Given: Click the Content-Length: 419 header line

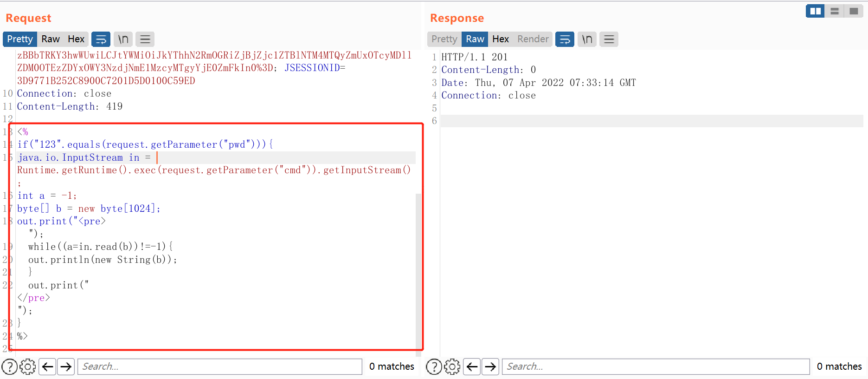Looking at the screenshot, I should click(x=70, y=106).
